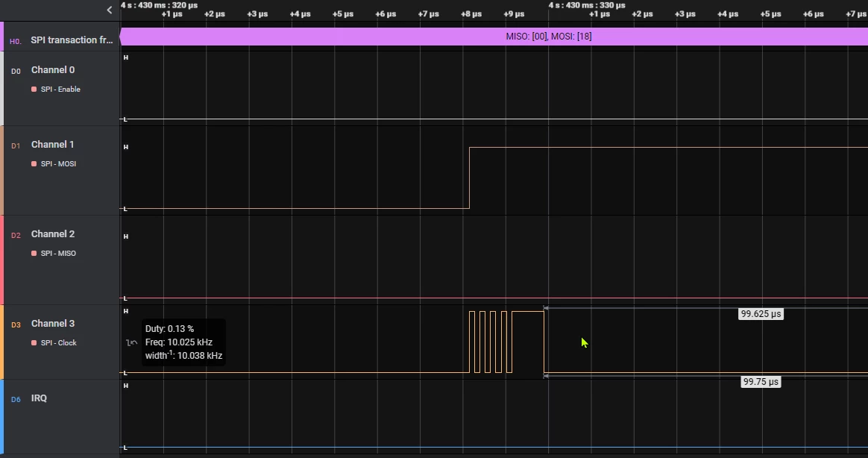The width and height of the screenshot is (868, 458).
Task: Select the Channel 2 label
Action: point(53,234)
